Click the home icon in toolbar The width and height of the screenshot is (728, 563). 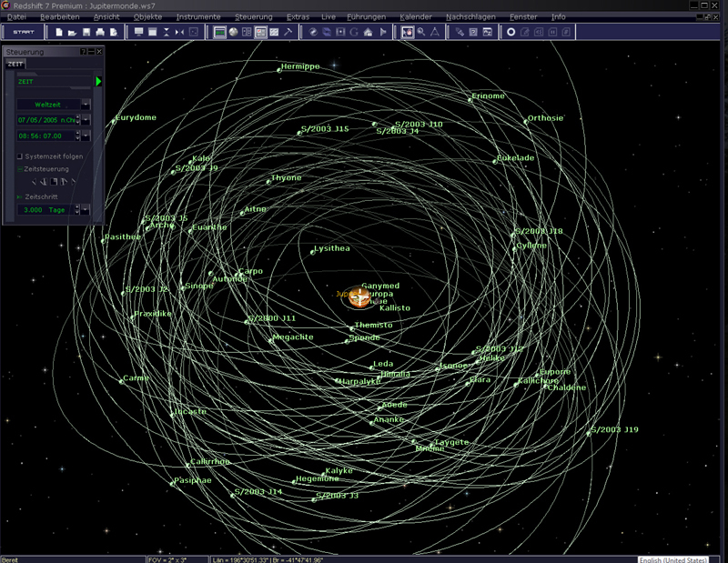[368, 32]
